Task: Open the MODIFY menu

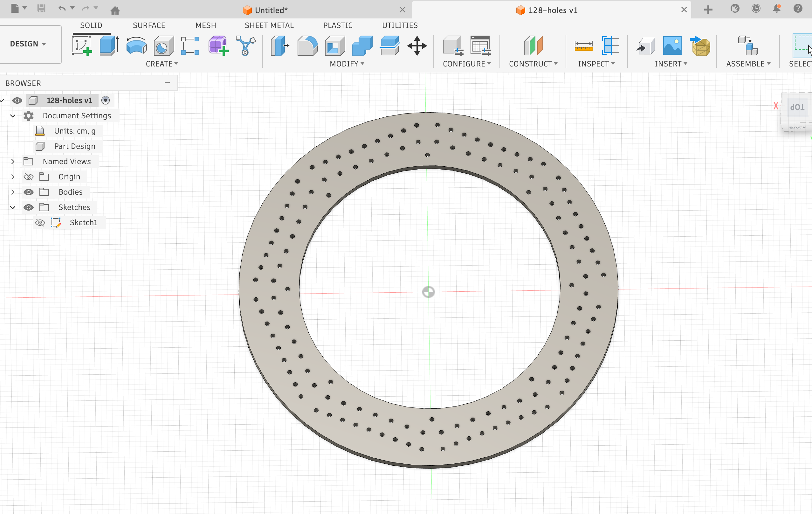Action: tap(347, 64)
